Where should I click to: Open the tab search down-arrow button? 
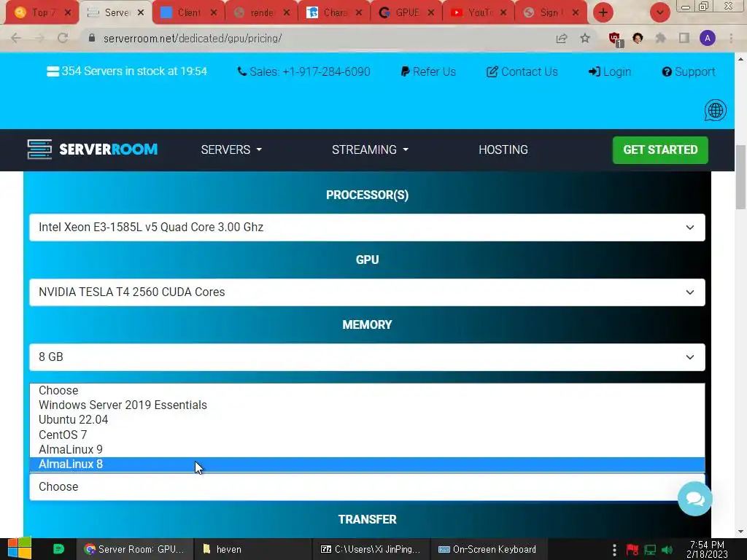pos(659,12)
